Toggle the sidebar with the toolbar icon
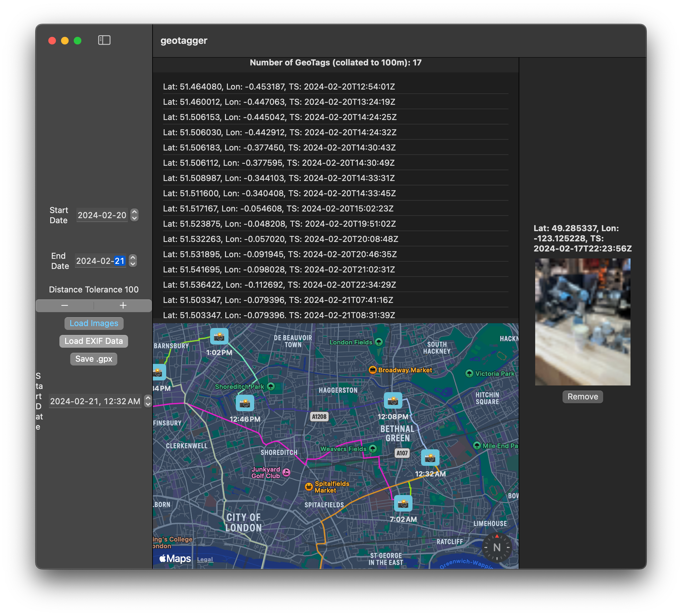682x616 pixels. [x=105, y=41]
